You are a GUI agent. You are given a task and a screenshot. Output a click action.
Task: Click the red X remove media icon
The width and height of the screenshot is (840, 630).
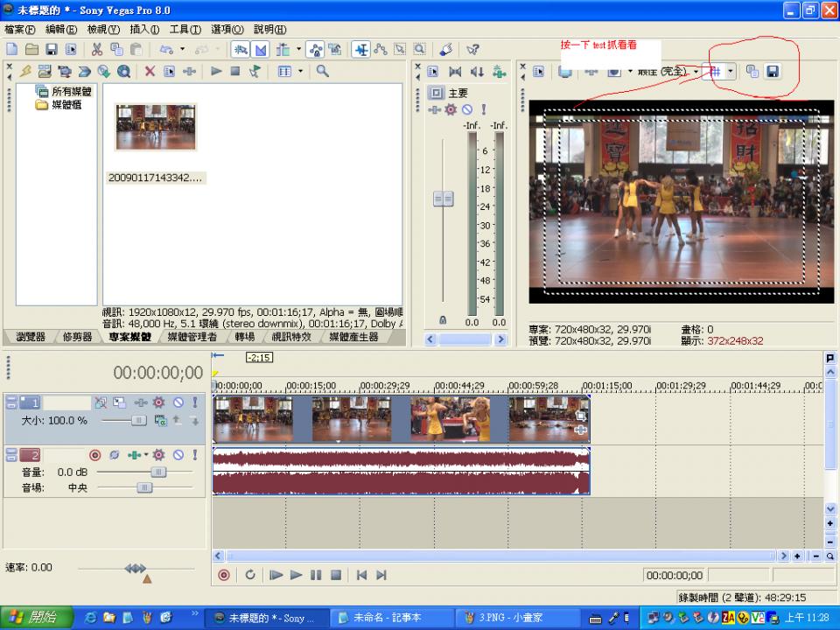(x=150, y=72)
